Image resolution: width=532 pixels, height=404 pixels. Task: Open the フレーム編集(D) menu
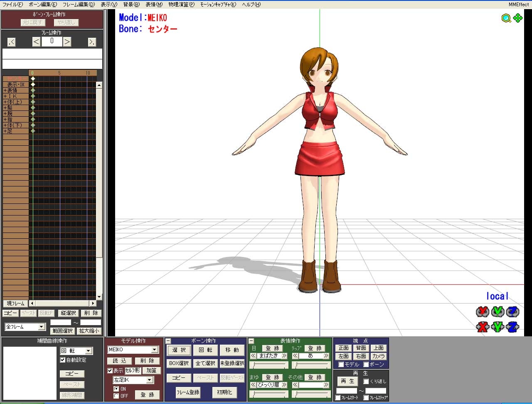point(79,5)
